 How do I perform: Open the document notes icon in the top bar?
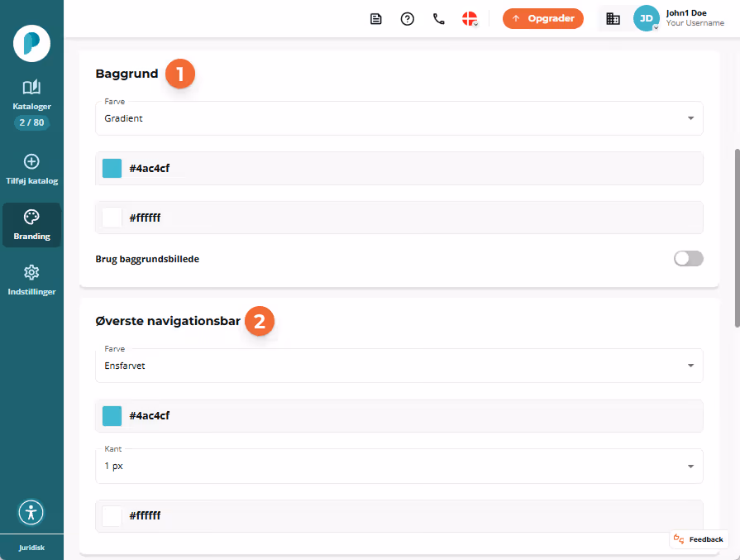tap(375, 19)
